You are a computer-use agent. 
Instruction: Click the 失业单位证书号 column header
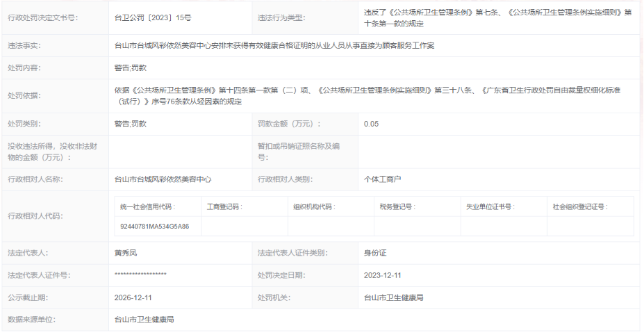coord(490,207)
